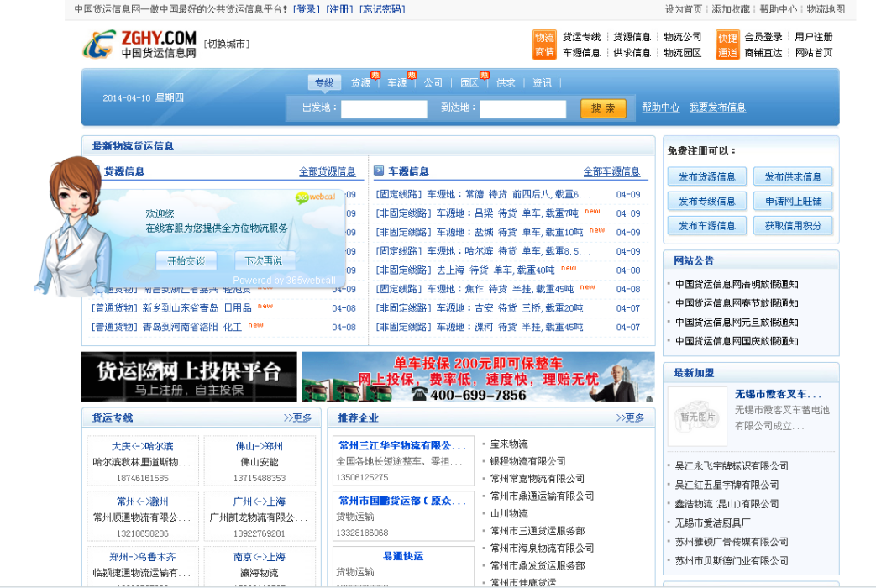Click the 申请网上旺铺 button

click(x=793, y=202)
